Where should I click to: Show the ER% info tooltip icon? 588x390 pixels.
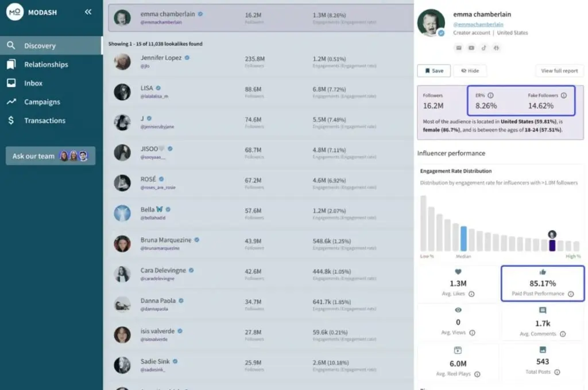[490, 96]
